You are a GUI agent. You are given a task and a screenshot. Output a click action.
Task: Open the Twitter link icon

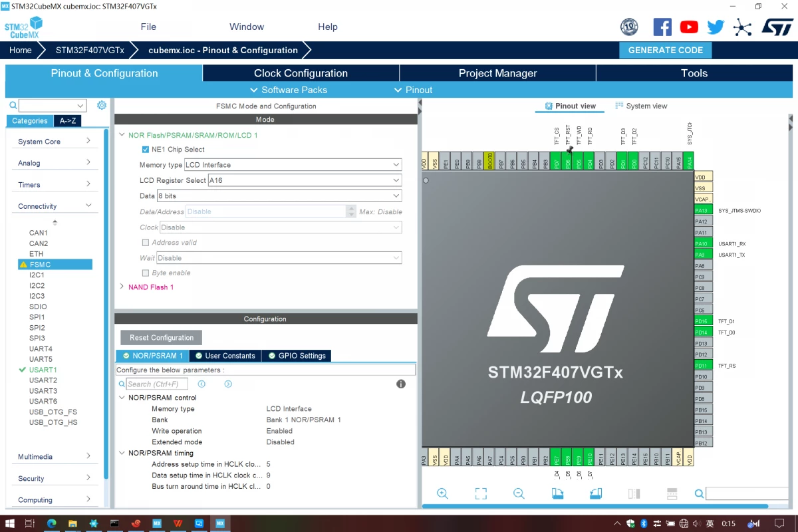[716, 27]
